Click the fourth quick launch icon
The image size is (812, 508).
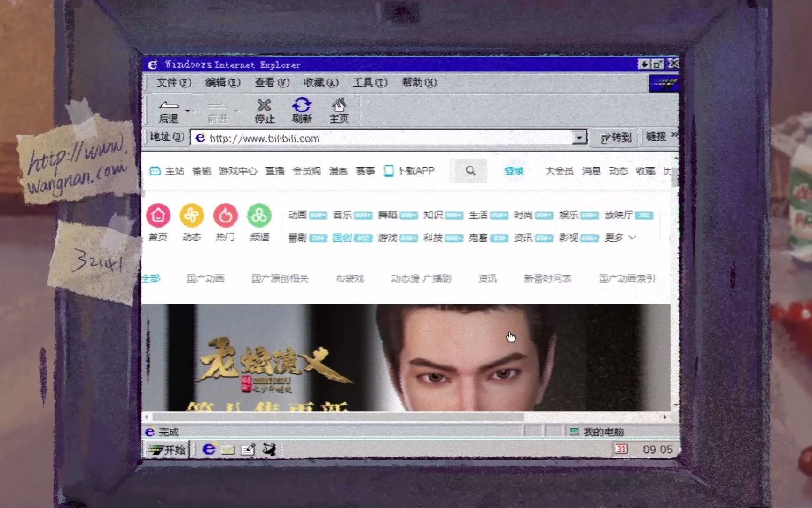[x=269, y=450]
